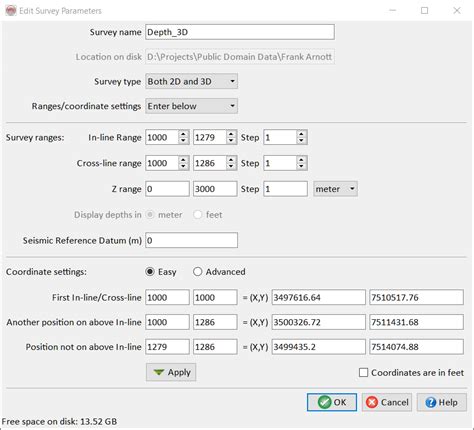Decrease Cross-line range stop value 1286
Image resolution: width=474 pixels, height=430 pixels.
(231, 166)
